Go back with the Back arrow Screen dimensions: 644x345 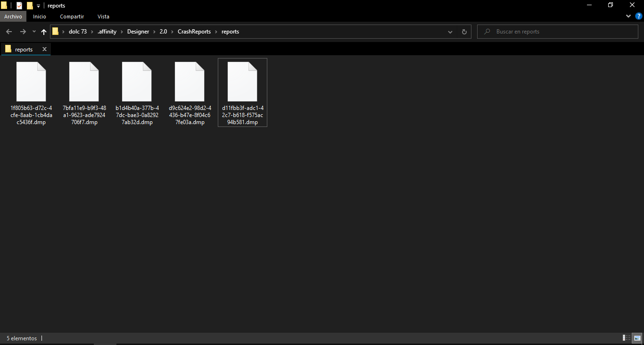pos(9,32)
